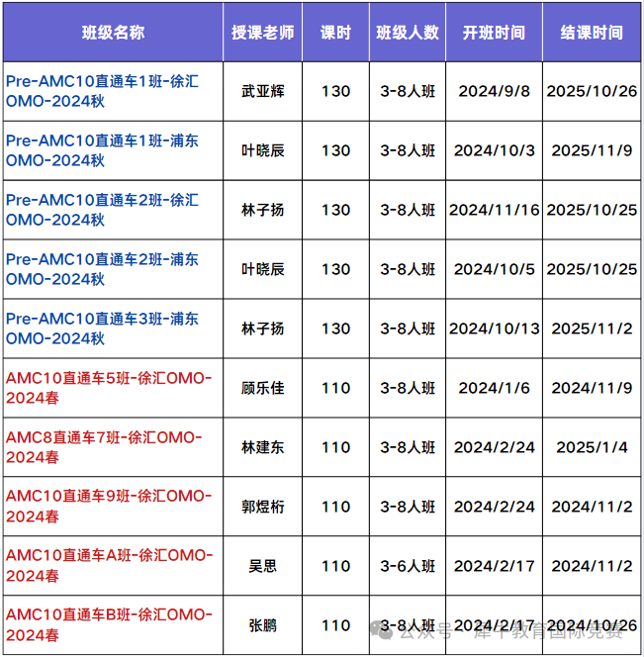Image resolution: width=644 pixels, height=657 pixels.
Task: Click class size 3-6人班
Action: [x=408, y=567]
